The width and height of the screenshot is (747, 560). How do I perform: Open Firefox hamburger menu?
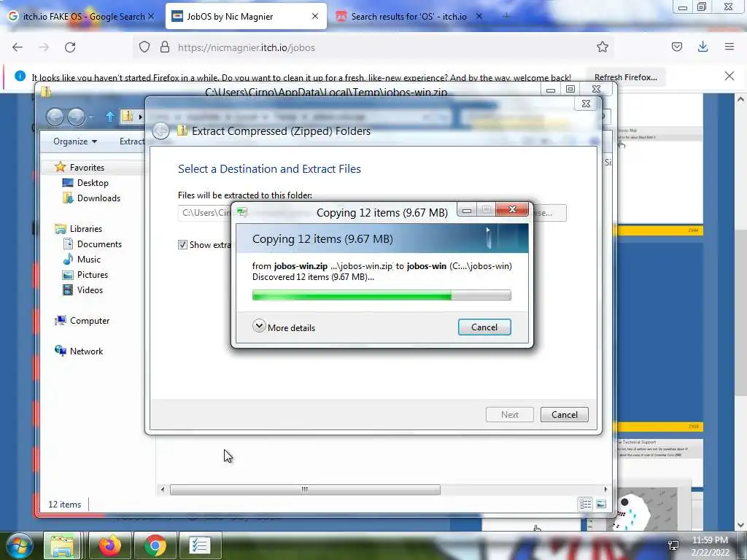729,47
